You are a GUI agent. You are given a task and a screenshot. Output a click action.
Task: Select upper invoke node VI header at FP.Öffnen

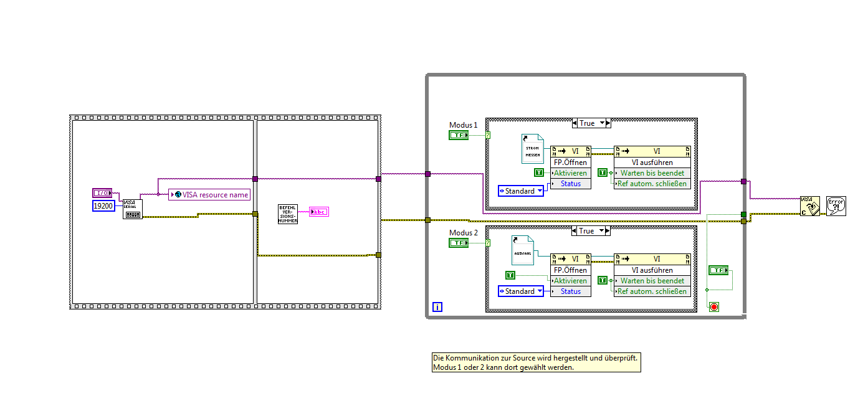[571, 151]
